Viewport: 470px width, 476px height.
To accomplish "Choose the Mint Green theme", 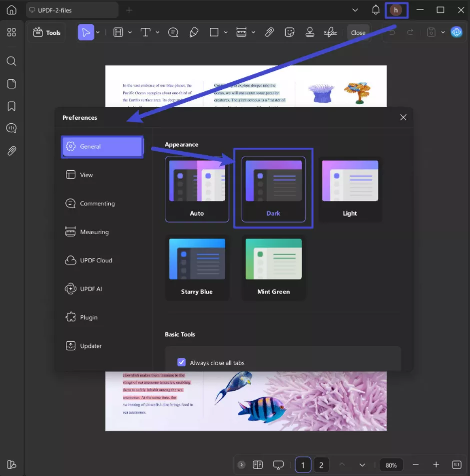I will [273, 267].
